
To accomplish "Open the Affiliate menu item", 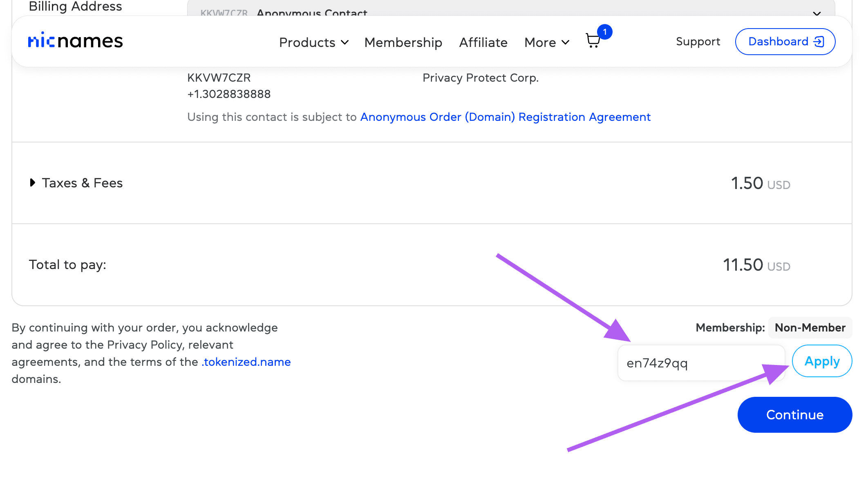I will coord(483,42).
